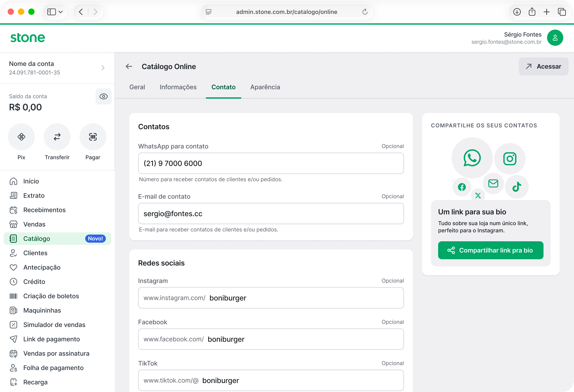Open Maquininhas in the sidebar
The image size is (574, 392).
tap(57, 310)
